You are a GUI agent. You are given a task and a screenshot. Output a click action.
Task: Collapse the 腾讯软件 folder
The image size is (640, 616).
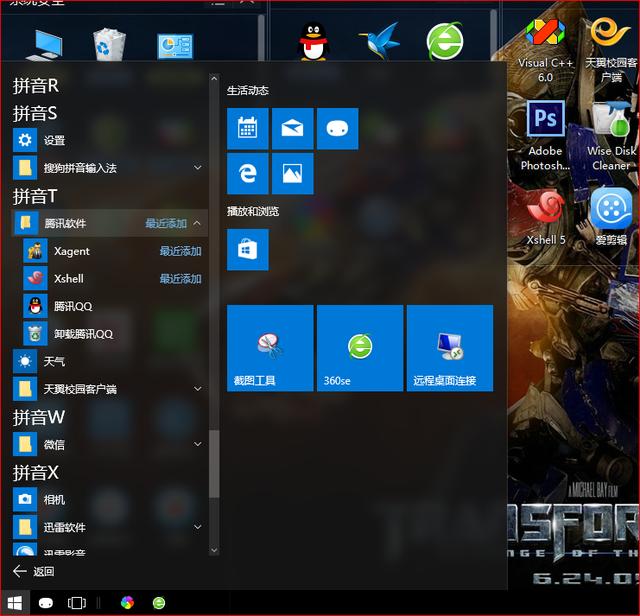pyautogui.click(x=197, y=223)
